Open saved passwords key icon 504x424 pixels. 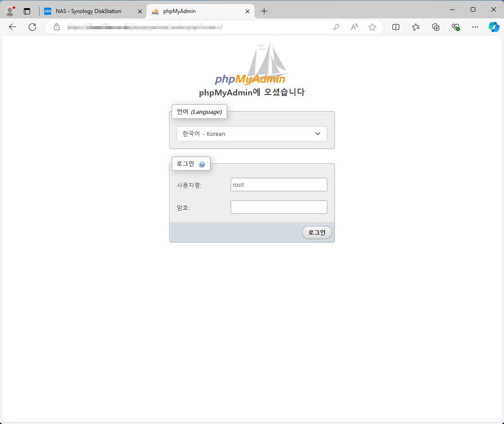click(336, 27)
